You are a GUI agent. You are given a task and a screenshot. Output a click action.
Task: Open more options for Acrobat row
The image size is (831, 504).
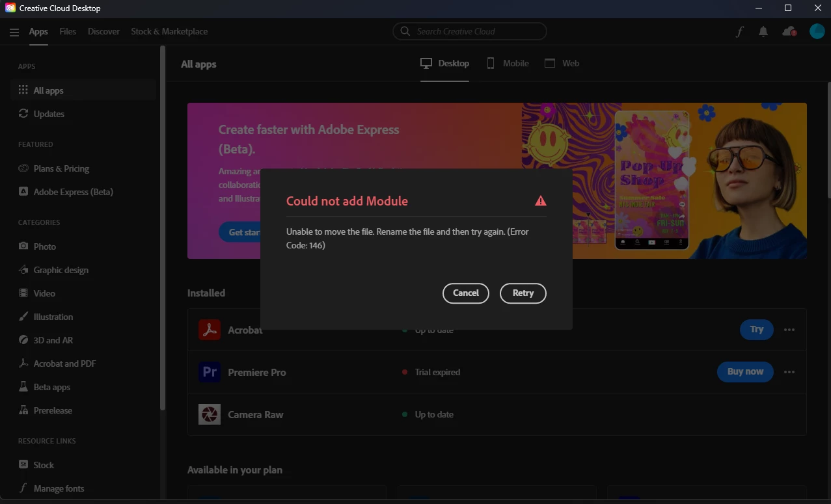(789, 330)
